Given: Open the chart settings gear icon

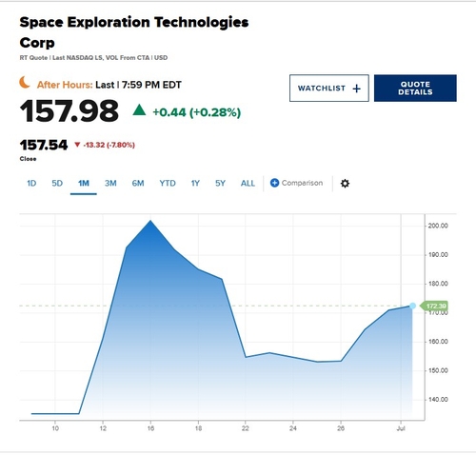Looking at the screenshot, I should pyautogui.click(x=345, y=184).
